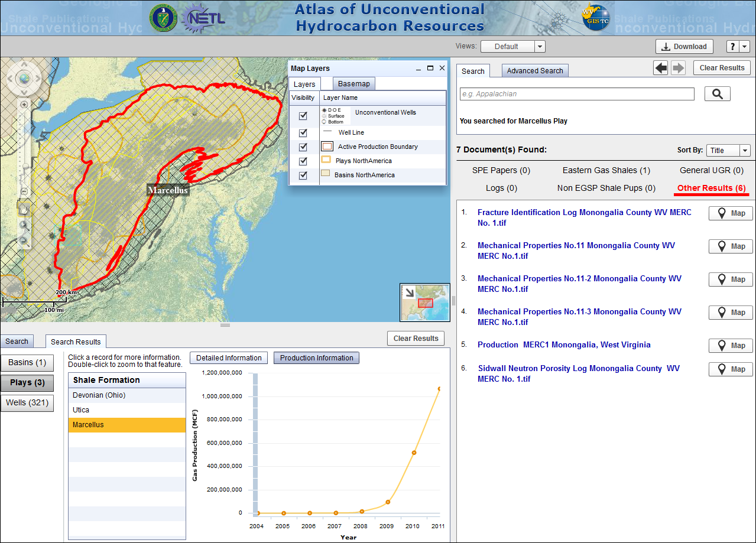Image resolution: width=756 pixels, height=543 pixels.
Task: Open the Basemap tab in Map Layers
Action: (x=353, y=84)
